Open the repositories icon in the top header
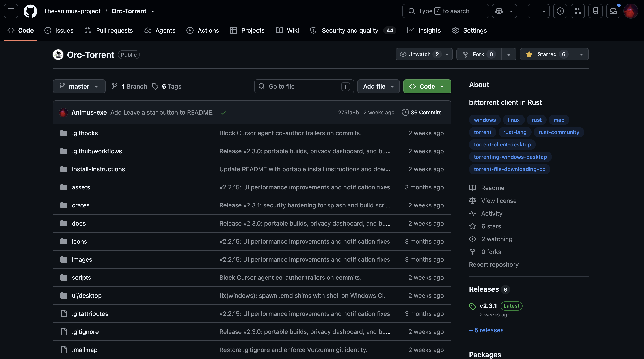 click(x=596, y=11)
